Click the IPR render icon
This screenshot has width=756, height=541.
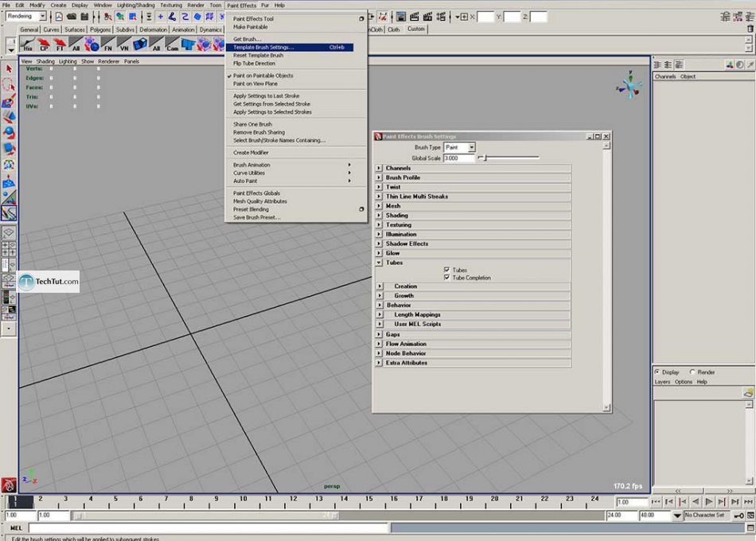point(427,17)
